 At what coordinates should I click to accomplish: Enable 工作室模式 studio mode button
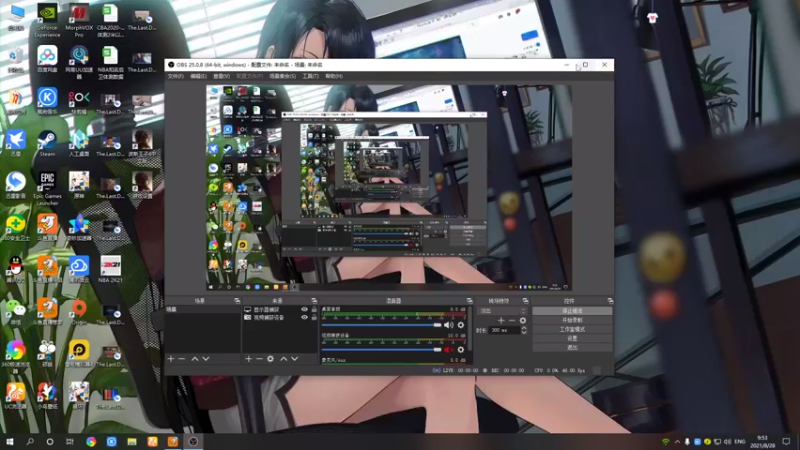tap(572, 329)
